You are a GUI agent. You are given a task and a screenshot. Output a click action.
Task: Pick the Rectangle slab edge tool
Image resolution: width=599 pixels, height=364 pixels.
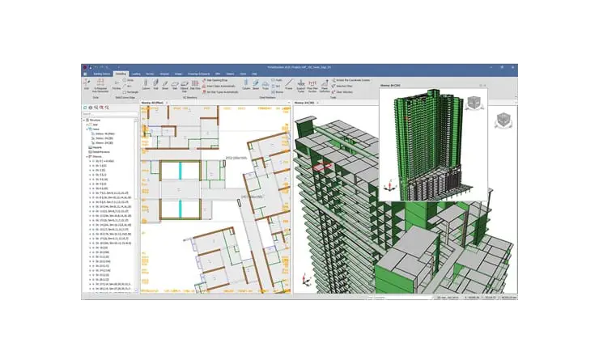tap(130, 92)
